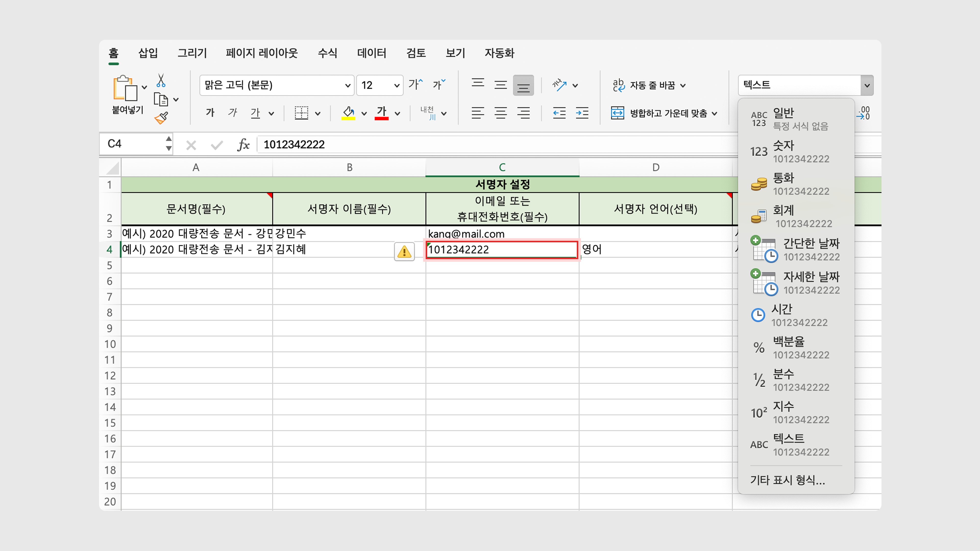Image resolution: width=980 pixels, height=551 pixels.
Task: Open 기타 표시 형식... option
Action: click(x=788, y=480)
